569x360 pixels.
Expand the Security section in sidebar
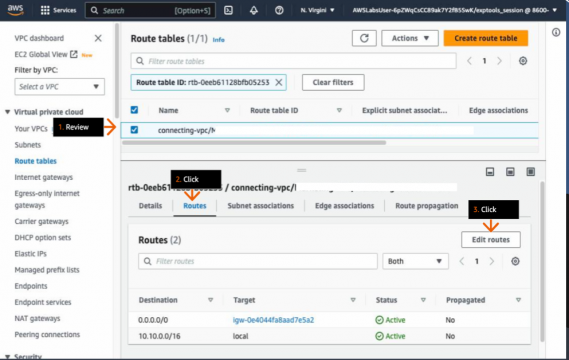7,357
